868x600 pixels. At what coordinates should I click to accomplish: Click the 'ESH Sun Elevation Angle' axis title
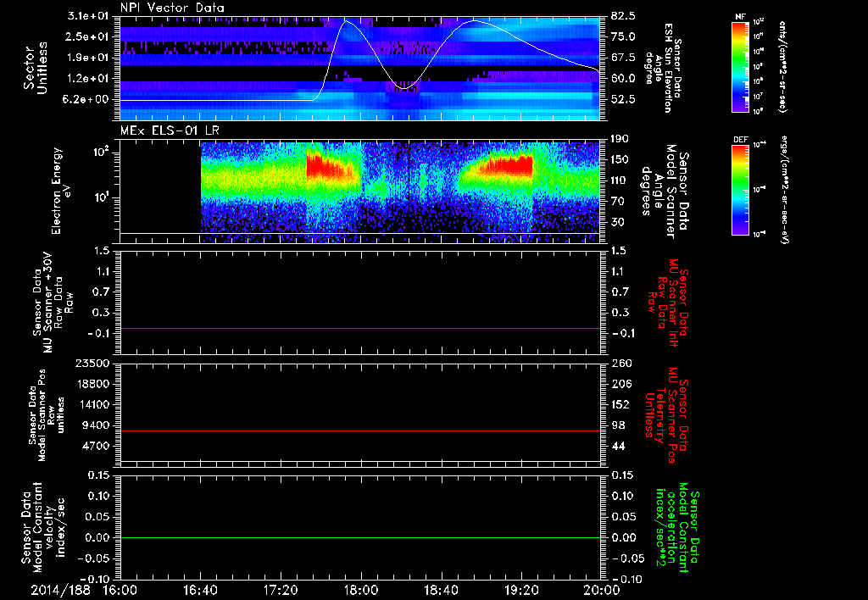tap(663, 68)
